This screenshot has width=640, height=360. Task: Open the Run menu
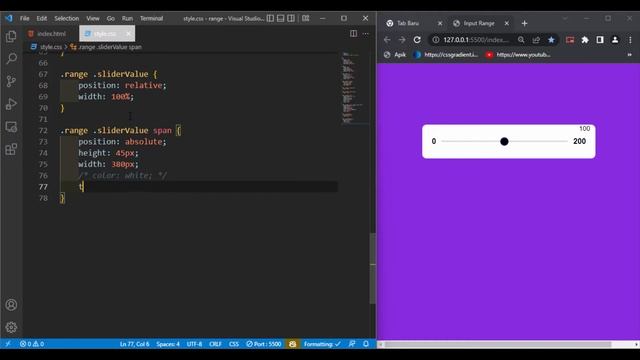click(127, 18)
